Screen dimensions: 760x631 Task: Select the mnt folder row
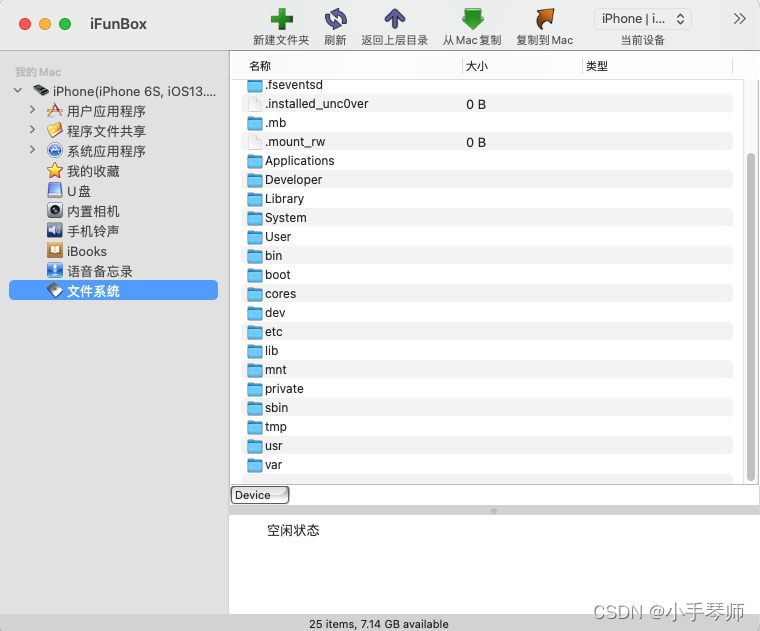click(487, 370)
